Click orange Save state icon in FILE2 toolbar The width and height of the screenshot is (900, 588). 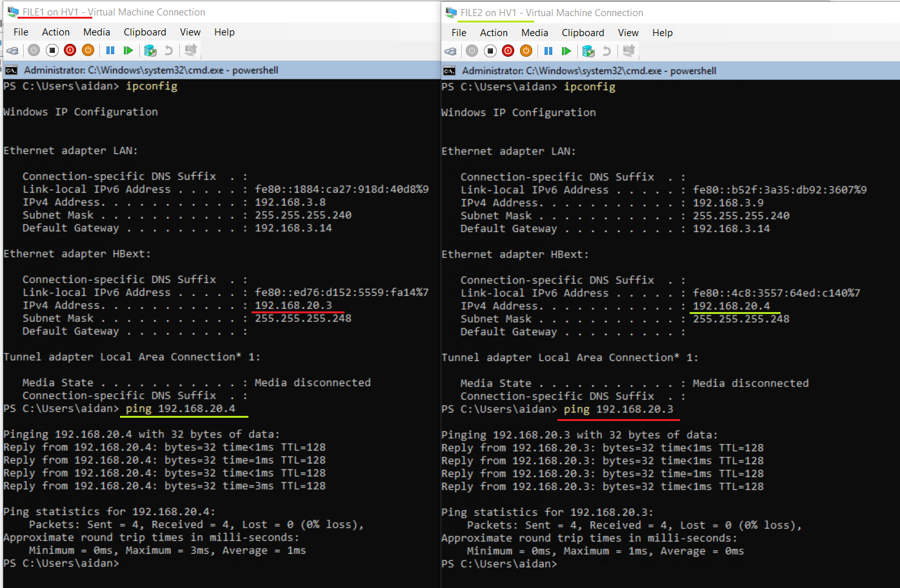coord(526,51)
